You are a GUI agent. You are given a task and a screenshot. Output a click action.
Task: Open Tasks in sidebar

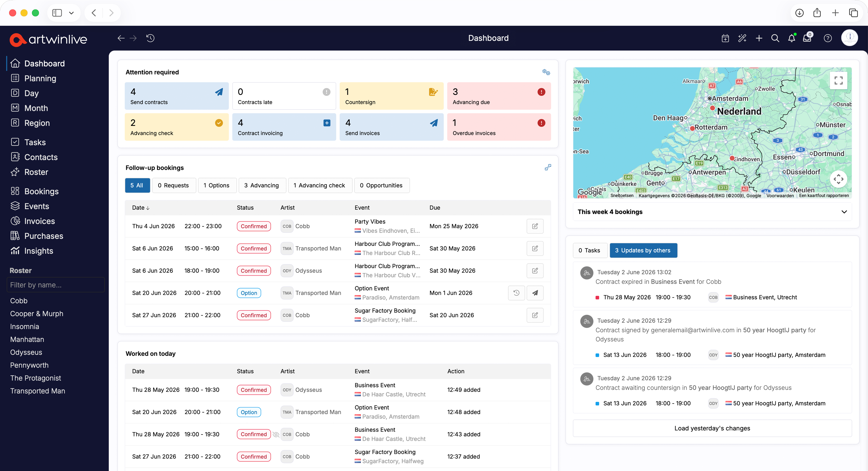(x=35, y=142)
